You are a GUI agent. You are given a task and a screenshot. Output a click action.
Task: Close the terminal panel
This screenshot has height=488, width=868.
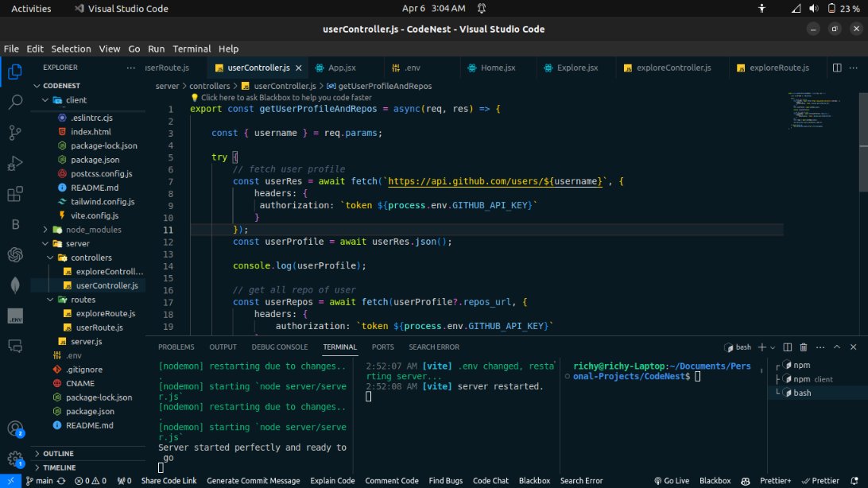click(x=853, y=347)
